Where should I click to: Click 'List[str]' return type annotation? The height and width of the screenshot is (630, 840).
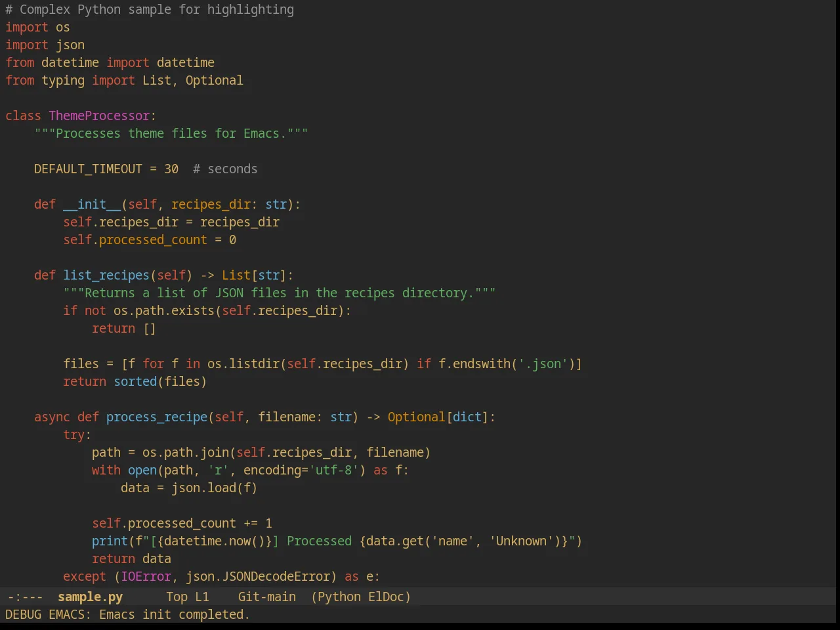[x=254, y=276]
